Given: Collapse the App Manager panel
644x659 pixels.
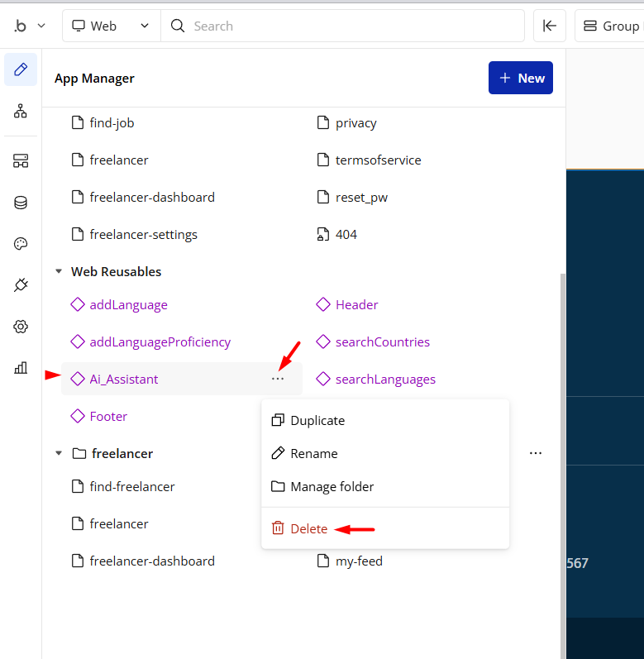Looking at the screenshot, I should point(549,26).
